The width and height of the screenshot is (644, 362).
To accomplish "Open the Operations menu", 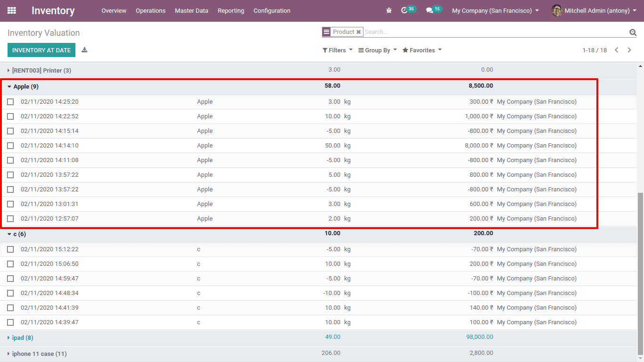I will pos(150,10).
